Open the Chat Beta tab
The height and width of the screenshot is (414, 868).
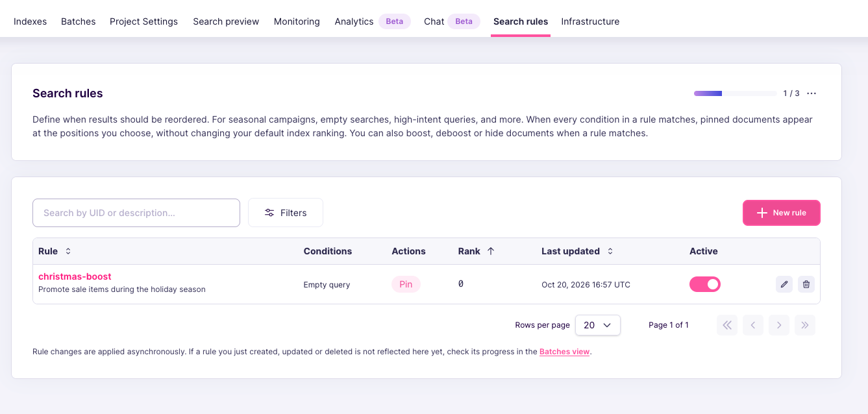coord(451,21)
